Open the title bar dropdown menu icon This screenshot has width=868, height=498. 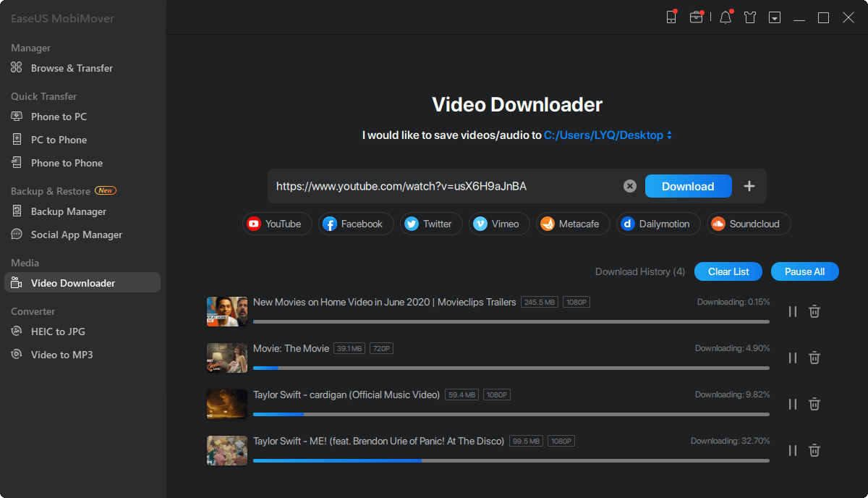pyautogui.click(x=775, y=17)
